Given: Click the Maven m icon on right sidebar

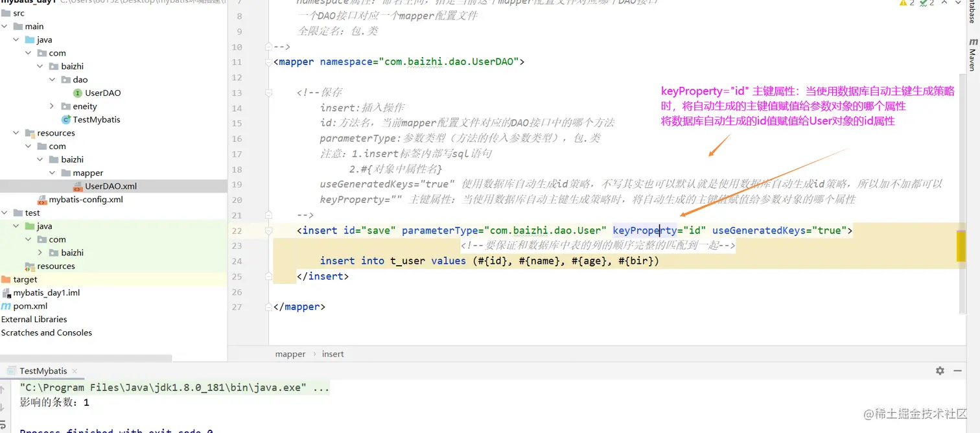Looking at the screenshot, I should [973, 42].
